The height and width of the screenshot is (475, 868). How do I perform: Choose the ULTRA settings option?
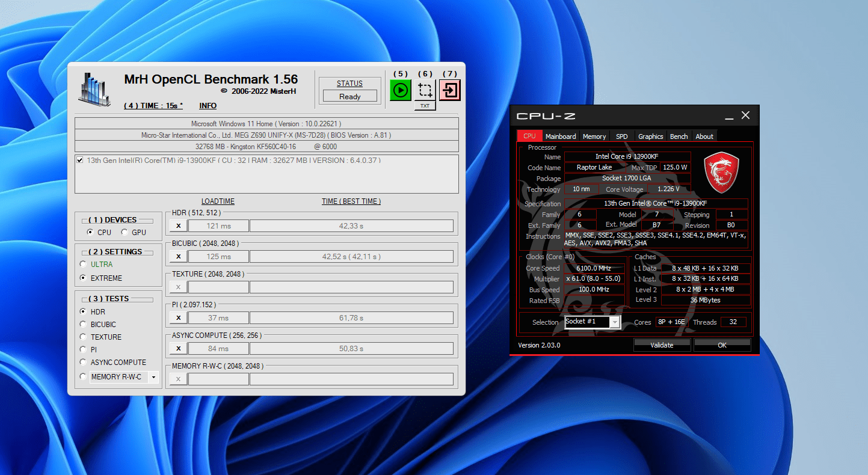click(x=83, y=264)
